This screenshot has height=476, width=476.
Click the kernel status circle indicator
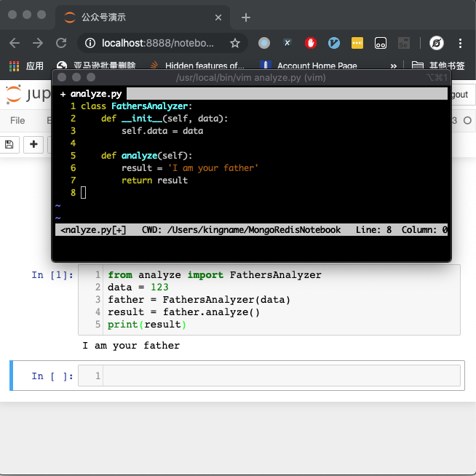467,121
